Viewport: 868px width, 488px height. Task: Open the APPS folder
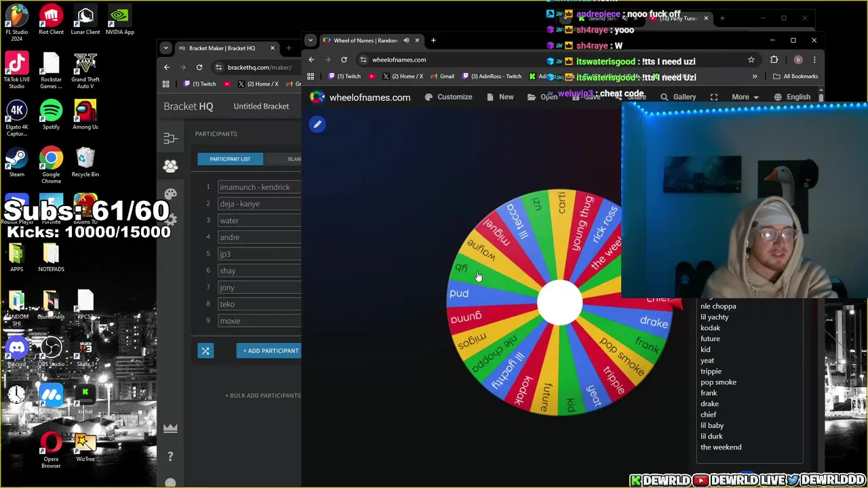[16, 258]
